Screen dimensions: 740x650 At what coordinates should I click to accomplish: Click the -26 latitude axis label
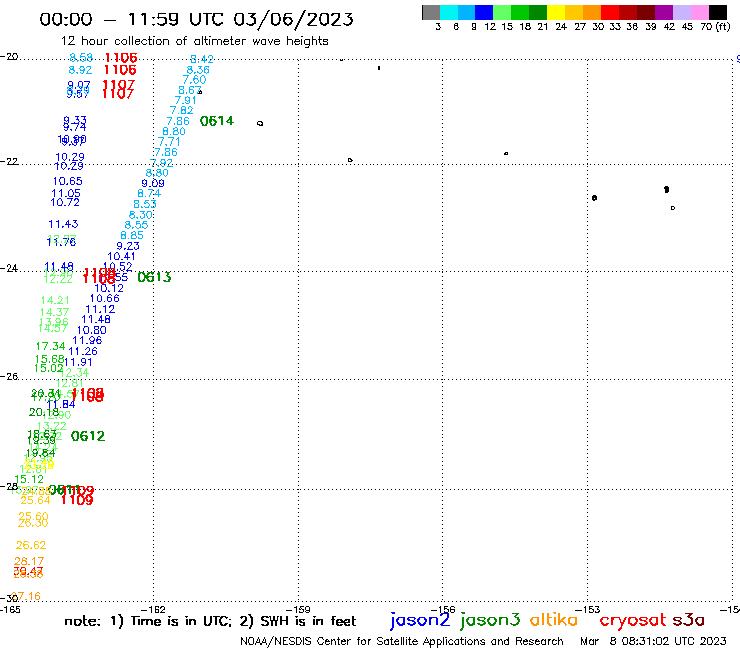9,377
